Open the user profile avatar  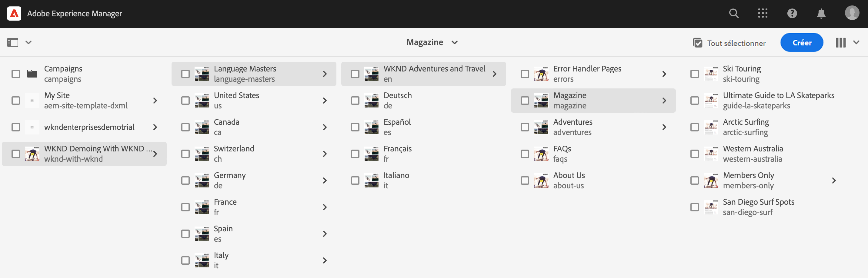point(852,13)
